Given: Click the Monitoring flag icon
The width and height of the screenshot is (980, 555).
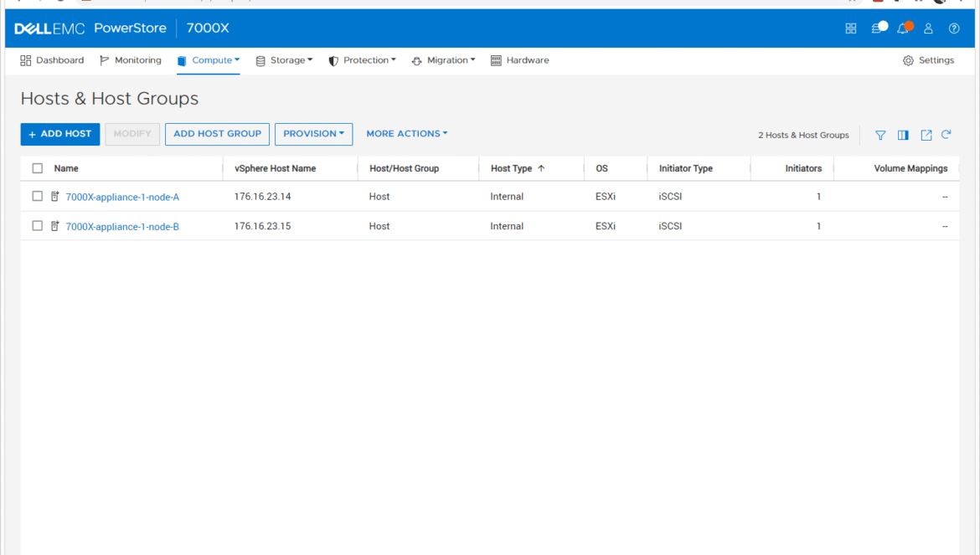Looking at the screenshot, I should (105, 60).
